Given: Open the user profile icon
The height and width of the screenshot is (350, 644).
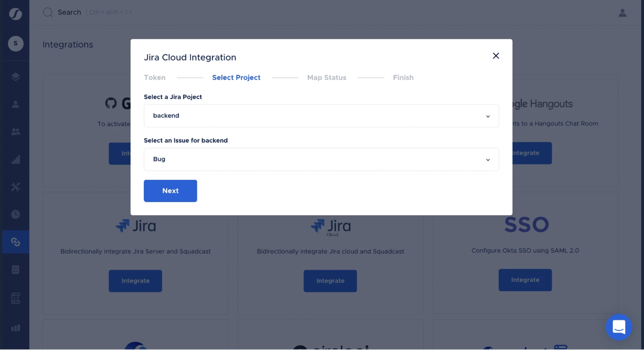Looking at the screenshot, I should pyautogui.click(x=623, y=13).
